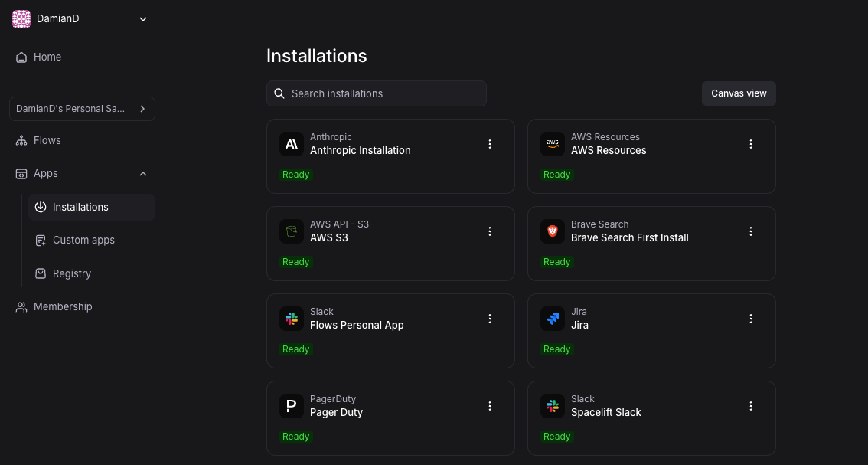Click the Jira app icon
Image resolution: width=868 pixels, height=465 pixels.
tap(553, 319)
